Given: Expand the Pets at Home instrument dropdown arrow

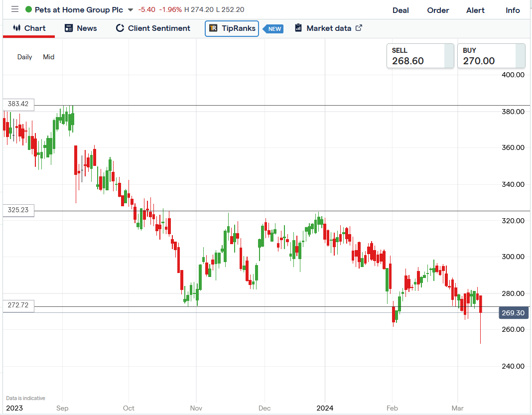Looking at the screenshot, I should [x=131, y=10].
